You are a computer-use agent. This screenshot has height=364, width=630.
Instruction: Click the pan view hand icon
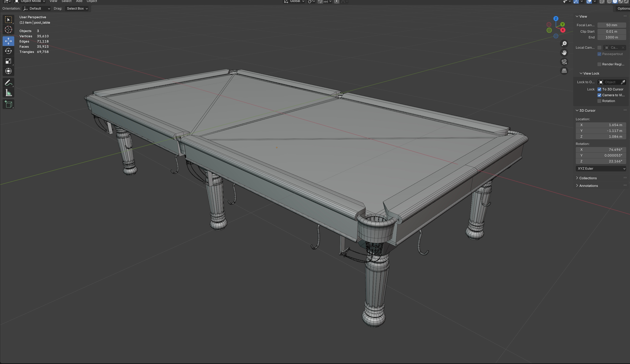point(564,53)
